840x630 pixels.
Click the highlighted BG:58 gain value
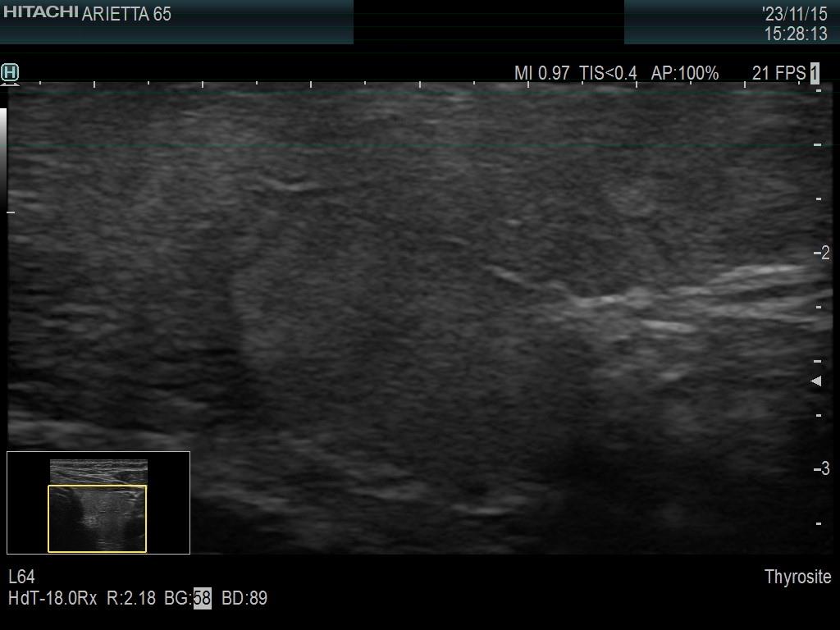[201, 598]
